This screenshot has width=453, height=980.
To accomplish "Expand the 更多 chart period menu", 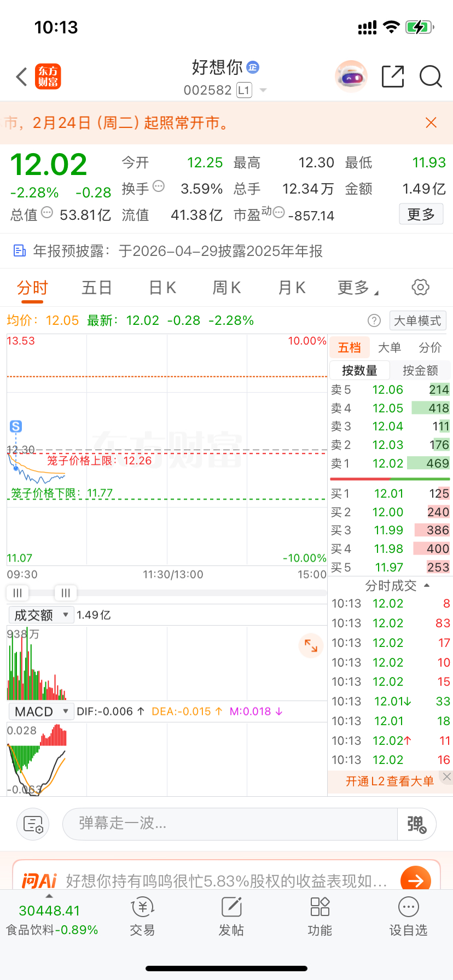I will pyautogui.click(x=358, y=288).
